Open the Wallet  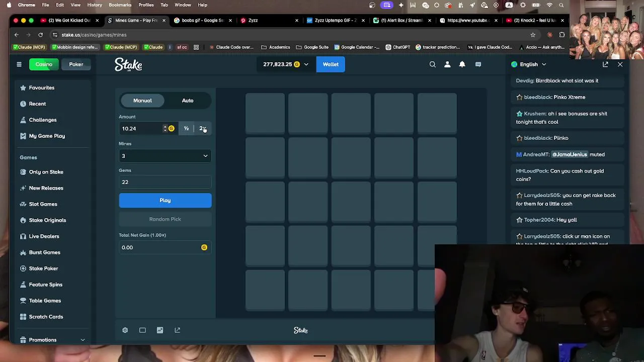331,64
